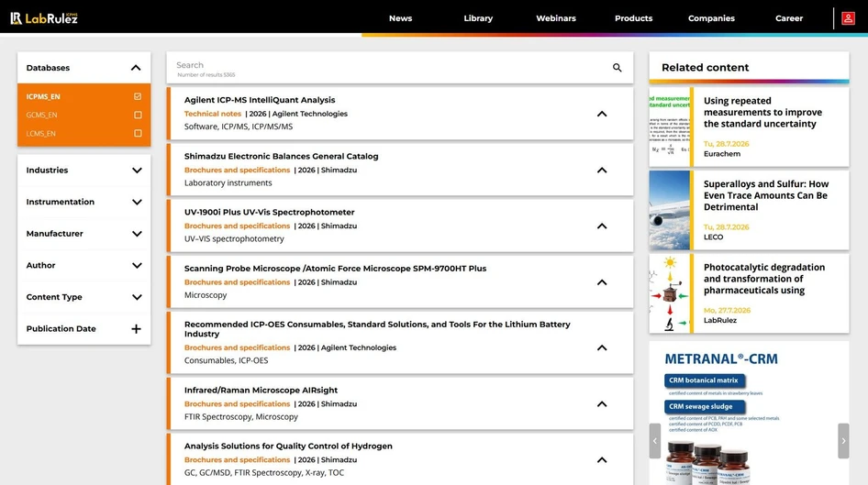Collapse Infrared/Raman Microscope AIRsight entry
868x485 pixels.
602,404
